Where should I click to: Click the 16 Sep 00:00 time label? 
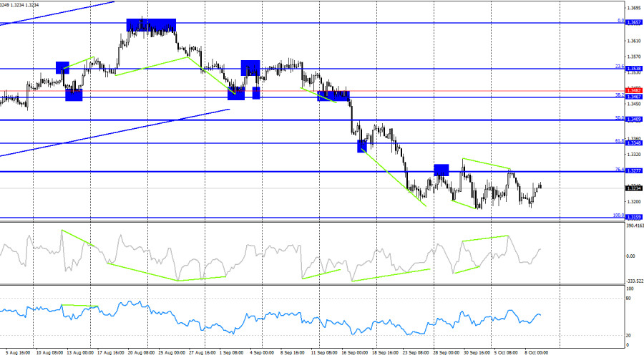click(x=354, y=353)
